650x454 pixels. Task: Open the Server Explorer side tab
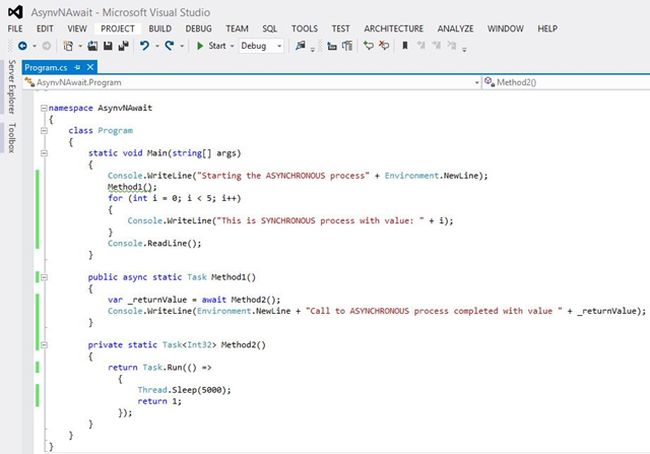(12, 87)
